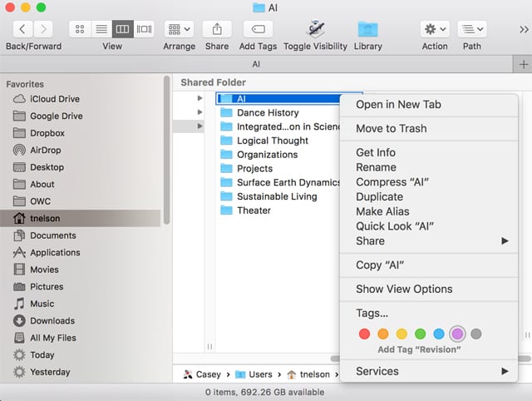Screen dimensions: 532x401
Task: Open the Path dropdown
Action: 472,29
